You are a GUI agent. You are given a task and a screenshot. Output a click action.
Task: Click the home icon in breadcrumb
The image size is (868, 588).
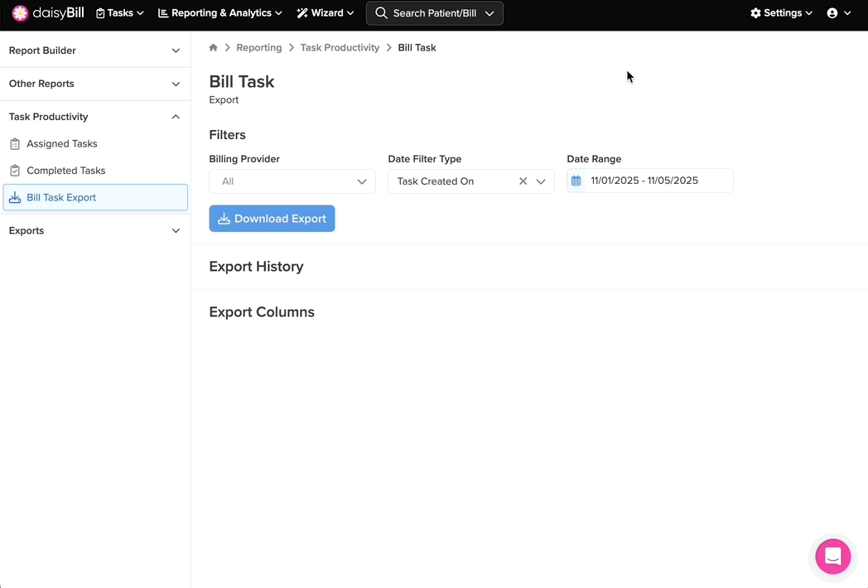(214, 48)
